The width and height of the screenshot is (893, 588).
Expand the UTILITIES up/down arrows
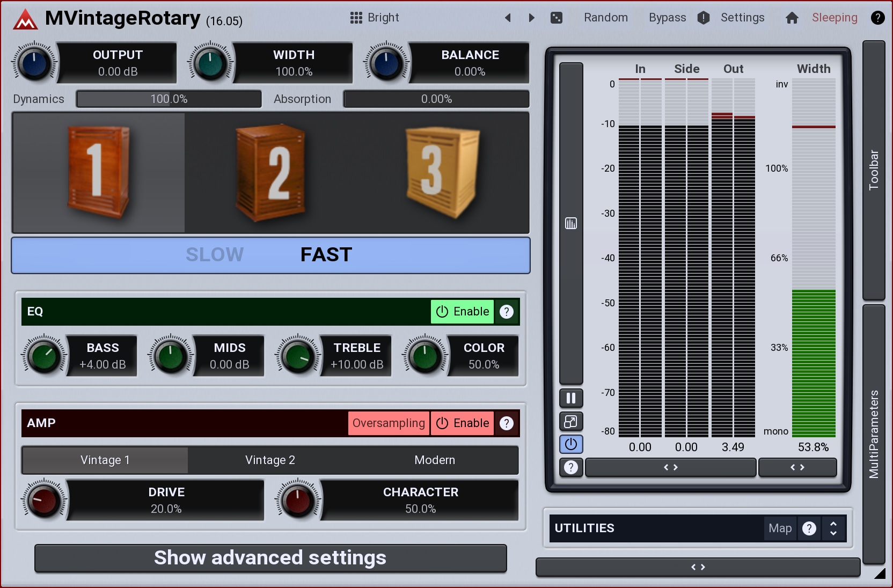(833, 528)
